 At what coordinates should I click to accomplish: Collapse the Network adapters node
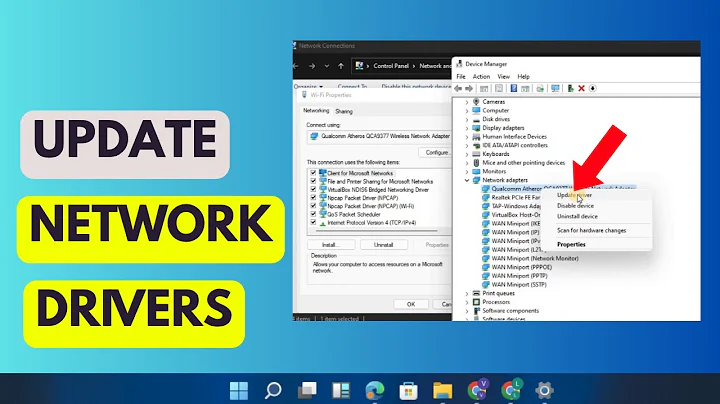[x=467, y=180]
